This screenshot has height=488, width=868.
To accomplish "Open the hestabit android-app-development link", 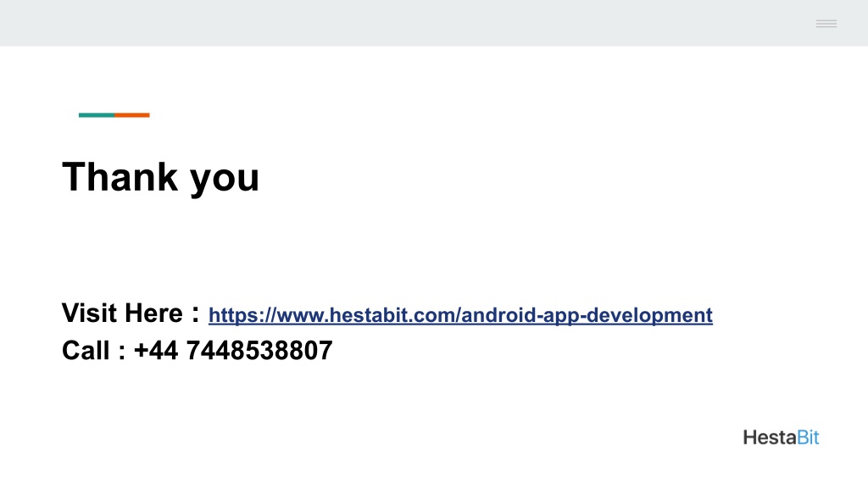I will (460, 315).
